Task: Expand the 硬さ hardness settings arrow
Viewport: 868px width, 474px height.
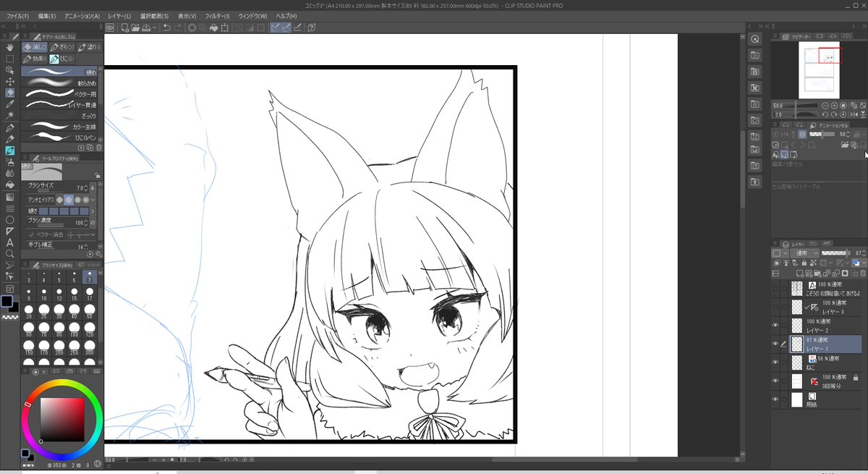Action: click(93, 211)
